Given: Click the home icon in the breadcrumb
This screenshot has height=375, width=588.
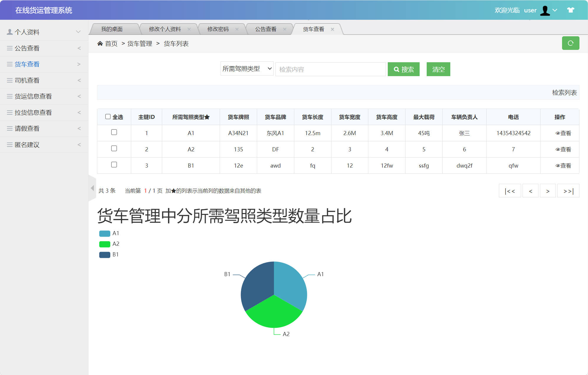Looking at the screenshot, I should click(100, 43).
